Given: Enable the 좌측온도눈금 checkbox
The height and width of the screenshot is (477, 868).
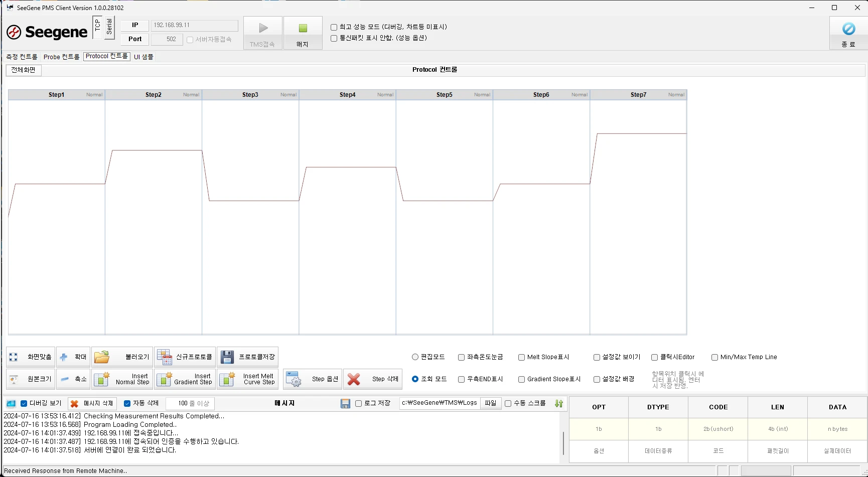Looking at the screenshot, I should [x=461, y=357].
